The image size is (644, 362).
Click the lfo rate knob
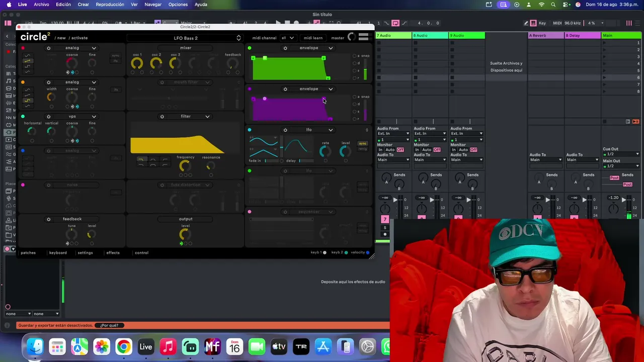pyautogui.click(x=326, y=151)
